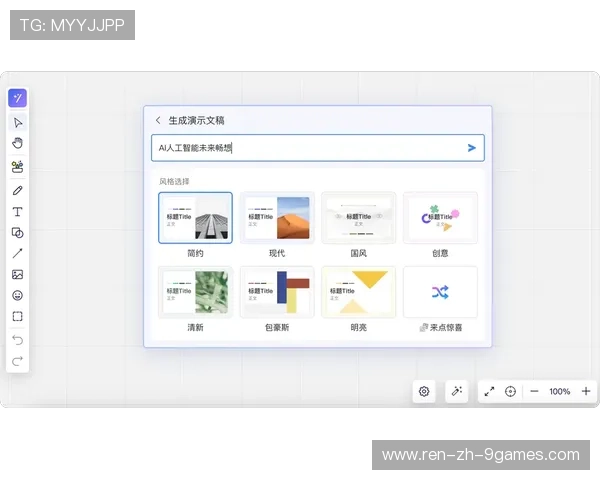Screen dimensions: 600x480
Task: Pick the shapes tool
Action: [x=18, y=233]
